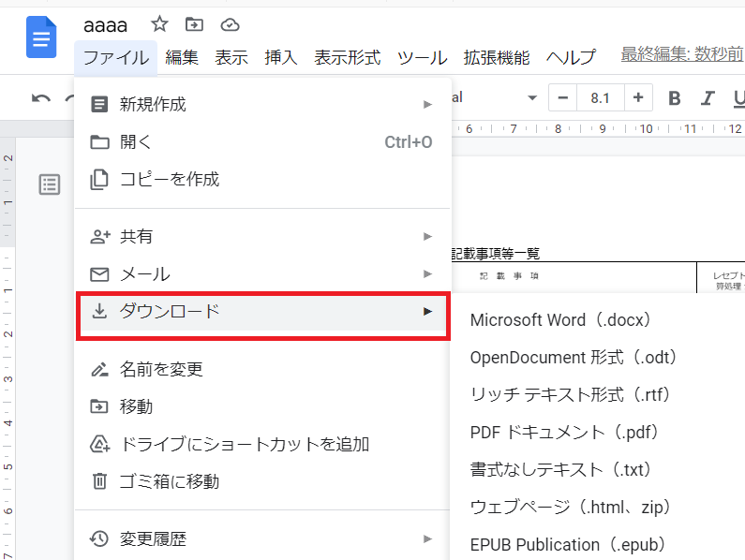745x560 pixels.
Task: Open the ファイル menu
Action: (x=116, y=58)
